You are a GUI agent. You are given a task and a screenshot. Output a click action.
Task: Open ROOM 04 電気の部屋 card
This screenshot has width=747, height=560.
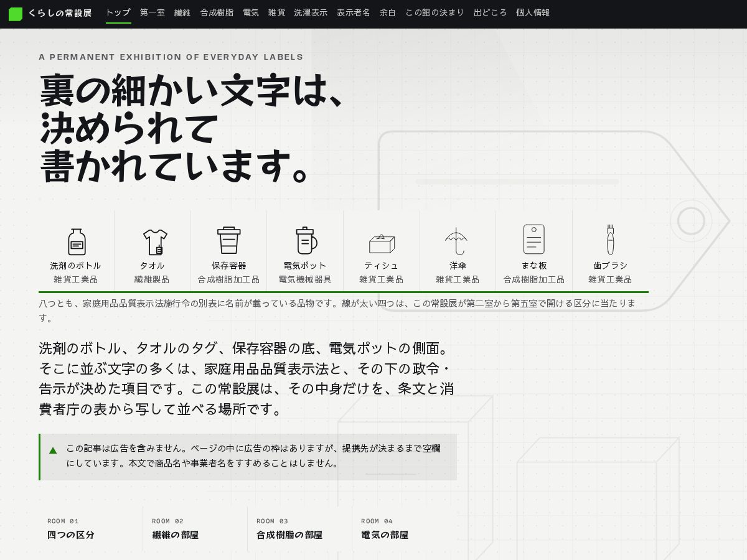405,529
